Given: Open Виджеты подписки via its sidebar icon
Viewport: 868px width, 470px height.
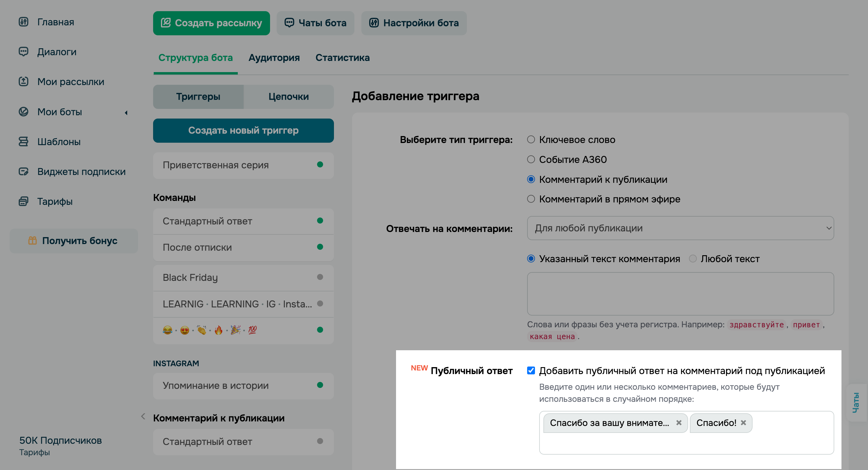Looking at the screenshot, I should 23,171.
